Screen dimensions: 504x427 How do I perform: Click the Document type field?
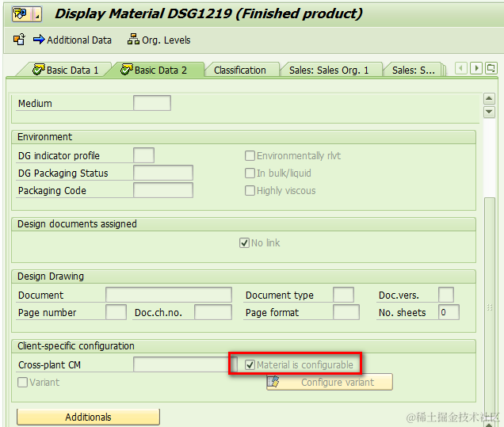(x=344, y=295)
